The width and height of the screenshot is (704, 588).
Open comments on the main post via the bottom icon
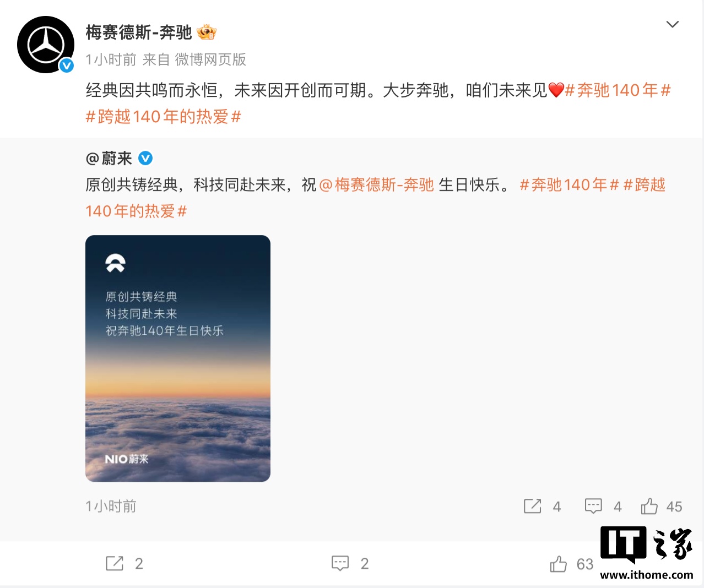[340, 563]
